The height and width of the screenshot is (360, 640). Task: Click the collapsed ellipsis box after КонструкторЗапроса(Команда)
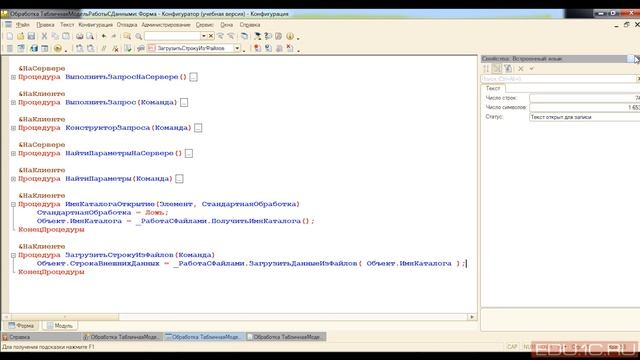click(x=198, y=128)
